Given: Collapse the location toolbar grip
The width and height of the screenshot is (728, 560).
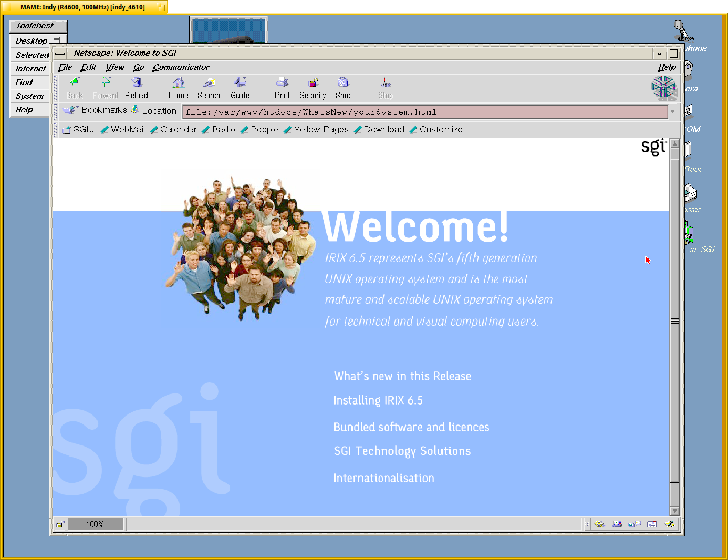Looking at the screenshot, I should 56,111.
